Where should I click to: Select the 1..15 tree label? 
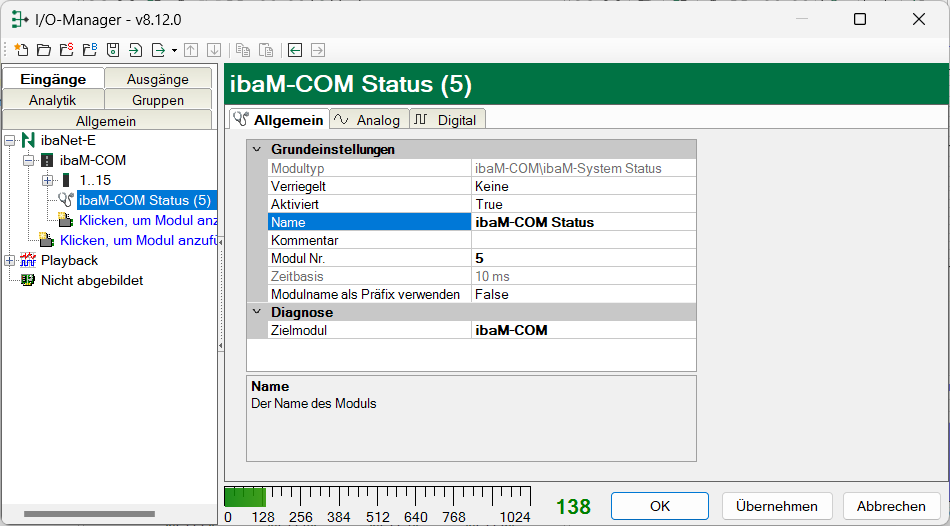point(95,181)
